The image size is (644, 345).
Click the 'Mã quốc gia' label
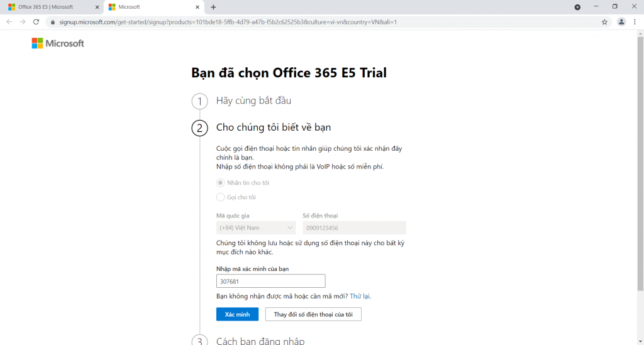233,216
